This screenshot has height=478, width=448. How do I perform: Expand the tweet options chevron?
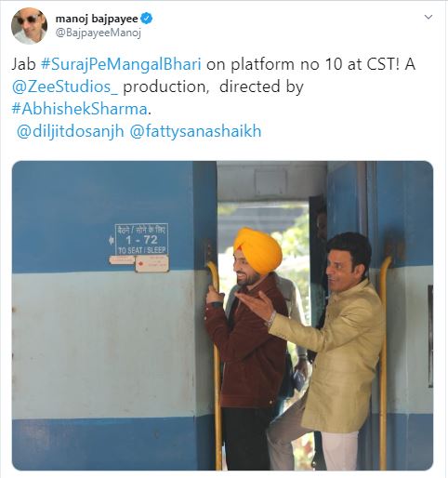pos(428,17)
